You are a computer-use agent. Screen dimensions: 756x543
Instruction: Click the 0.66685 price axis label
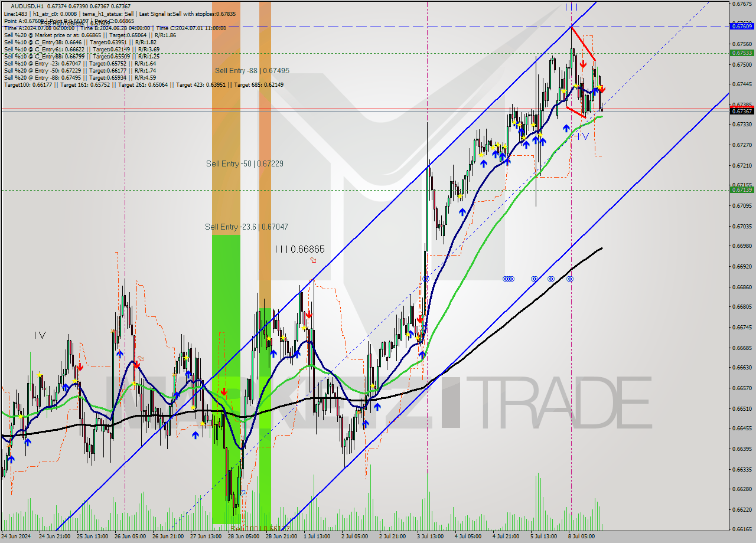742,348
